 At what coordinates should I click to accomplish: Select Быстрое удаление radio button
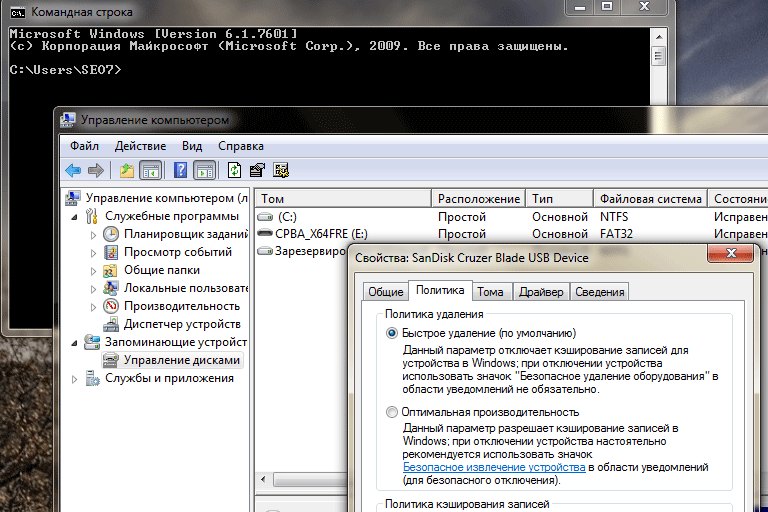[391, 333]
